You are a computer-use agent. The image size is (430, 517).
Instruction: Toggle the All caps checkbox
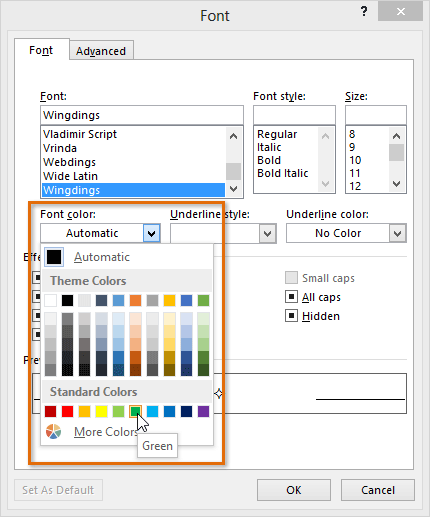(291, 297)
